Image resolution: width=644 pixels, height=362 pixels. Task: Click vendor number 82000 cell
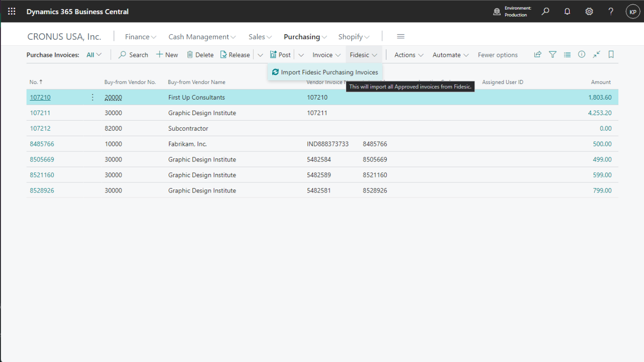pyautogui.click(x=113, y=129)
